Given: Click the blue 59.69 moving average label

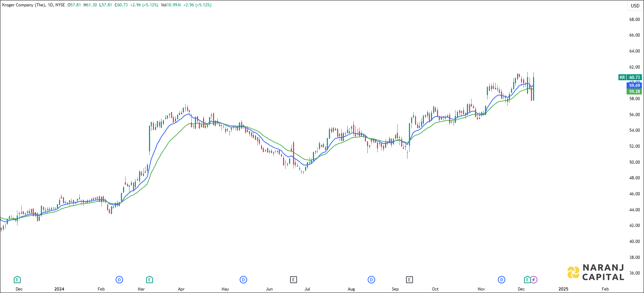Looking at the screenshot, I should click(634, 86).
